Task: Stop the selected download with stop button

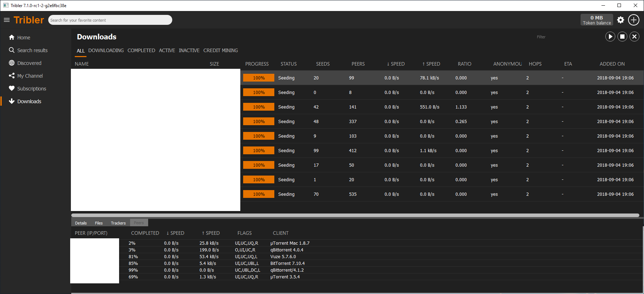Action: coord(622,37)
